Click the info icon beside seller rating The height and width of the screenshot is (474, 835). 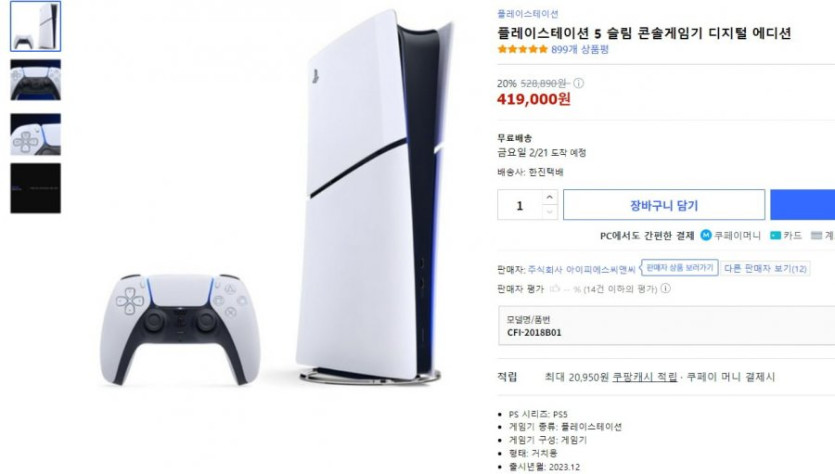(666, 289)
